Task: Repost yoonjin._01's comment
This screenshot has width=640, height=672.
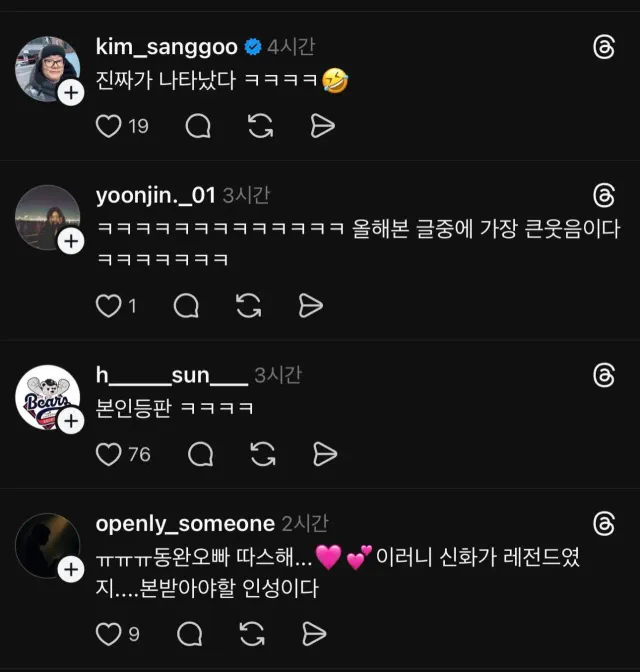Action: (x=248, y=305)
